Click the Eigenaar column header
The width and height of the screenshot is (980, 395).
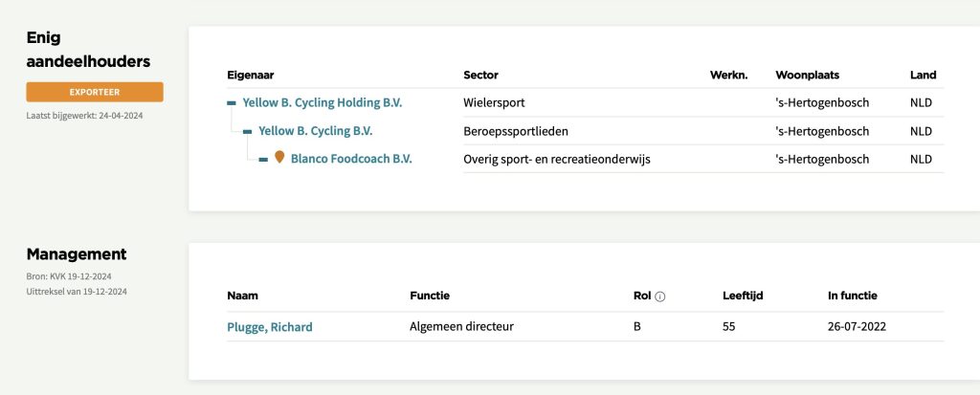251,75
